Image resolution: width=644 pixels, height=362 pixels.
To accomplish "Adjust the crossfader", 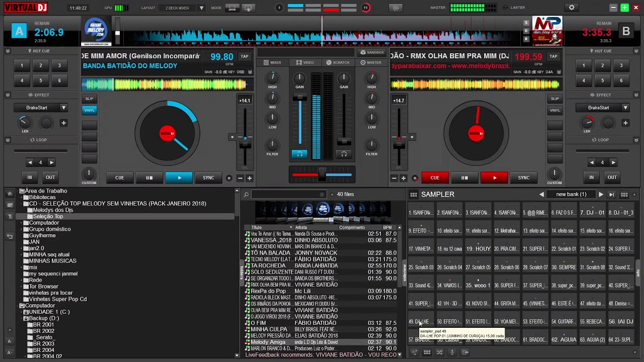I will coord(322,174).
